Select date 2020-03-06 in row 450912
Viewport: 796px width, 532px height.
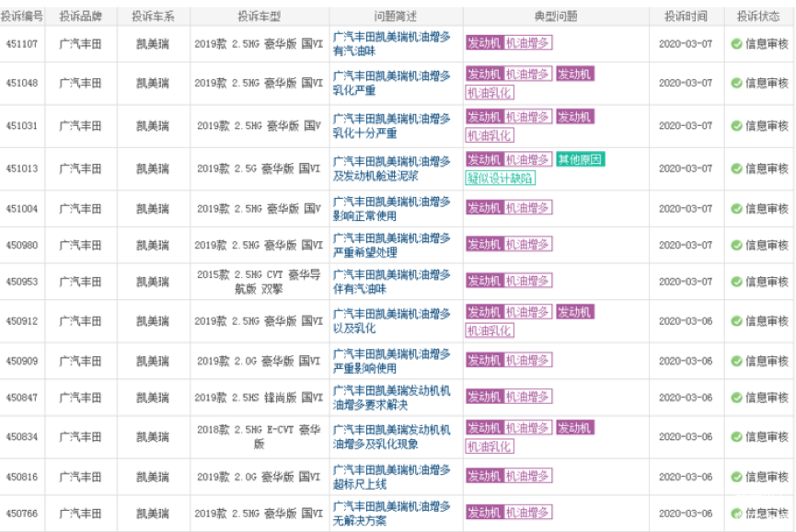pyautogui.click(x=686, y=321)
